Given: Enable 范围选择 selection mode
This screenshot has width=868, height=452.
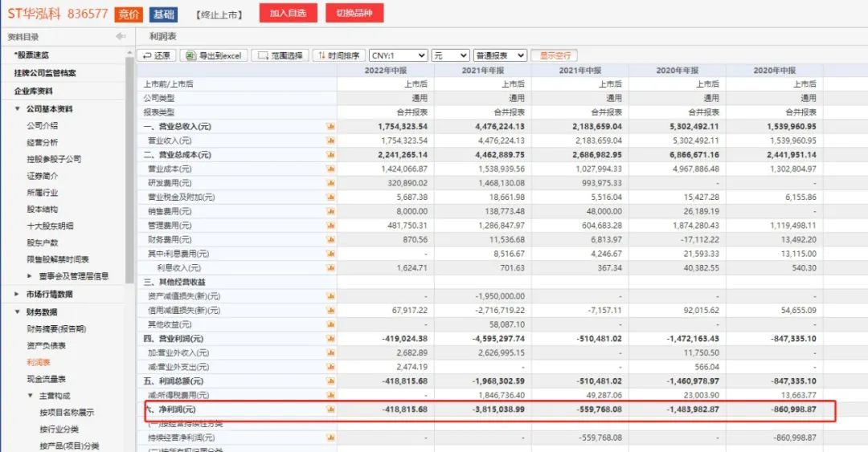Looking at the screenshot, I should (x=279, y=55).
